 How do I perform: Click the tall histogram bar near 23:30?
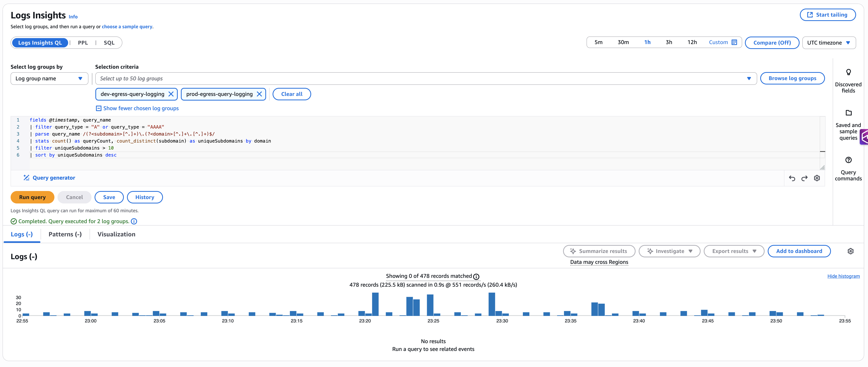tap(492, 304)
